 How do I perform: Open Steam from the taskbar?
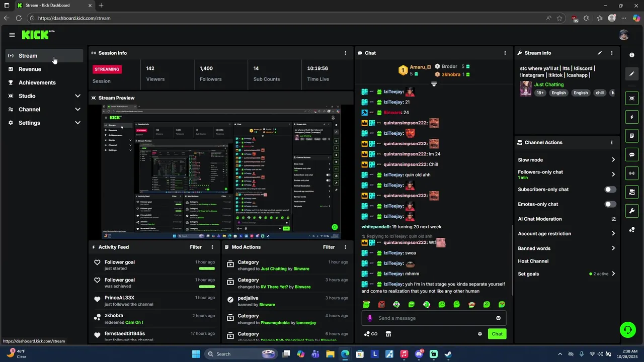point(448,354)
